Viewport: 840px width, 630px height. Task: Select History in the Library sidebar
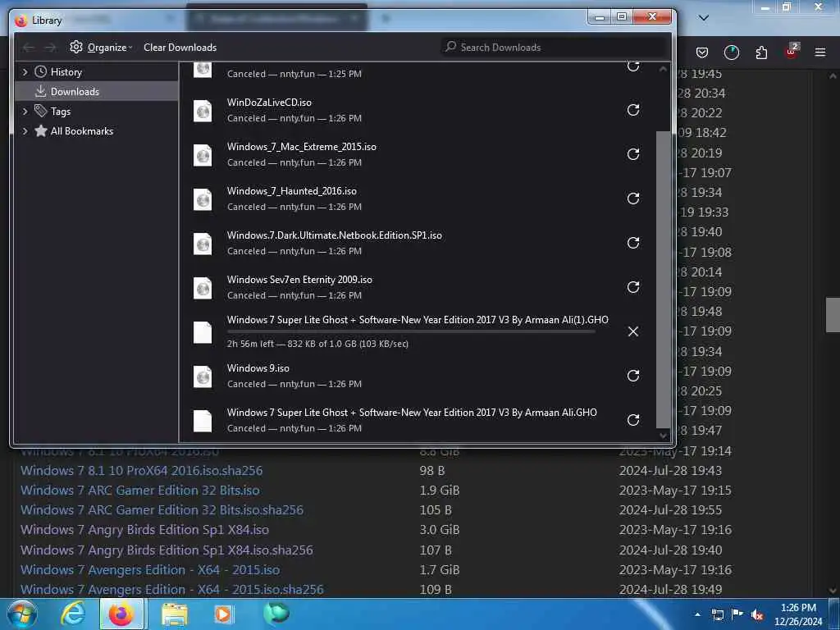point(66,72)
